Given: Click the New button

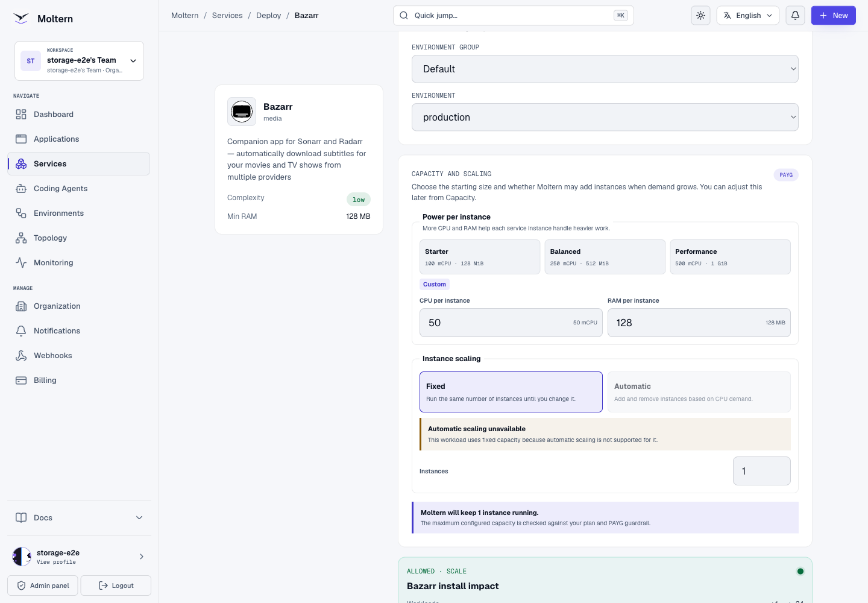Looking at the screenshot, I should 834,16.
